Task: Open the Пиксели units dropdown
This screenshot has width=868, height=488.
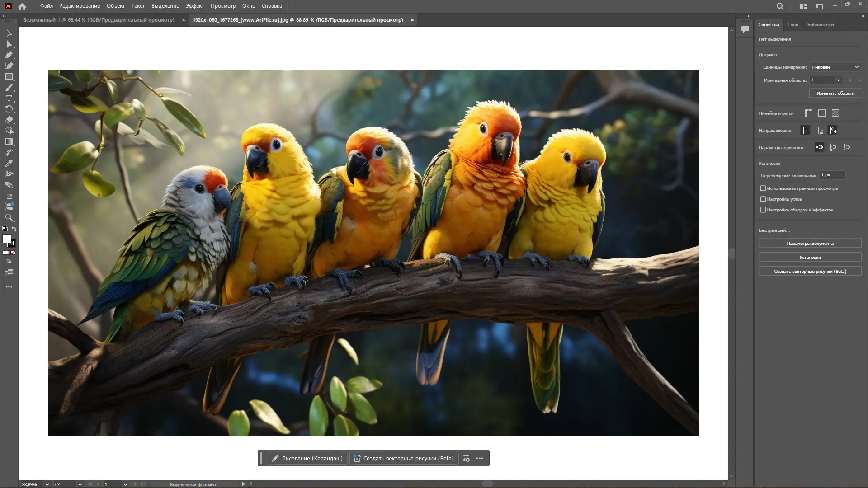Action: [x=835, y=67]
